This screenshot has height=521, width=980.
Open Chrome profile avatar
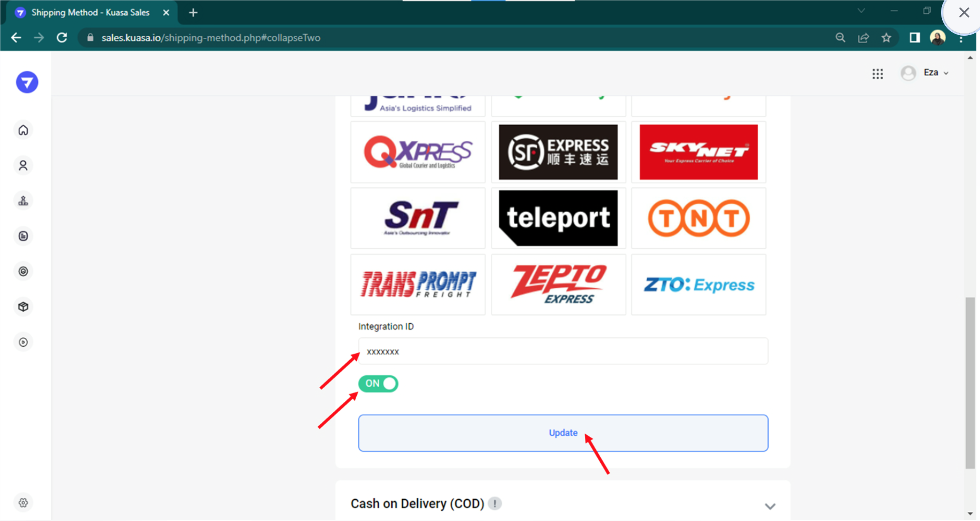[937, 38]
